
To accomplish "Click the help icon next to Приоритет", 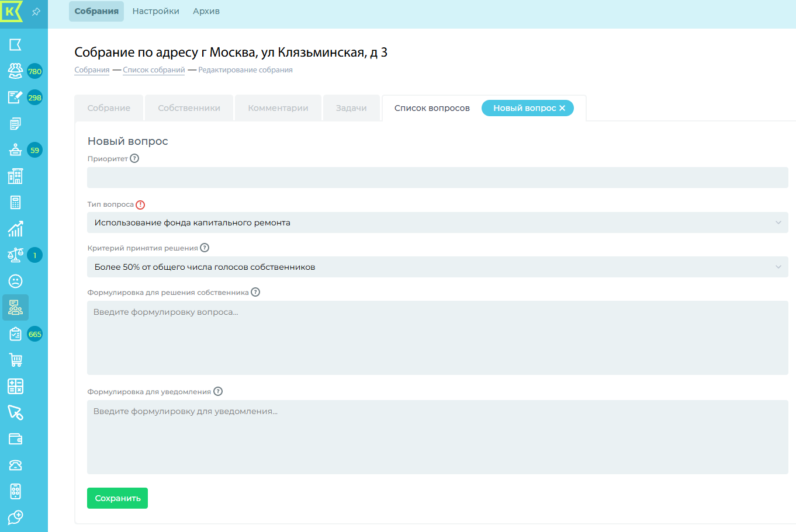I will pos(134,158).
